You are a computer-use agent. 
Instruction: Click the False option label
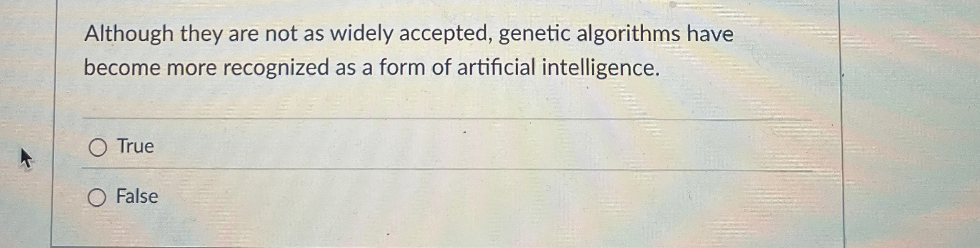coord(138,197)
